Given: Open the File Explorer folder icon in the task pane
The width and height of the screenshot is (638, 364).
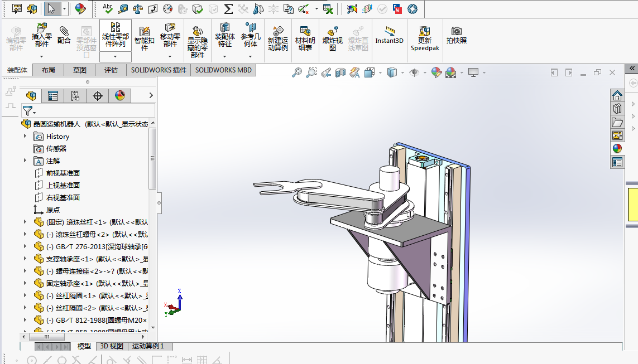Looking at the screenshot, I should (617, 122).
